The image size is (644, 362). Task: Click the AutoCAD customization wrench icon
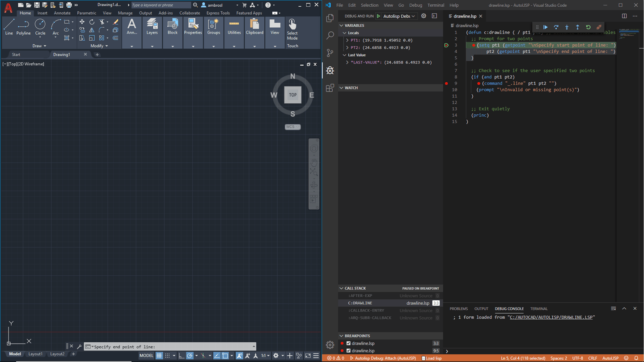point(79,346)
